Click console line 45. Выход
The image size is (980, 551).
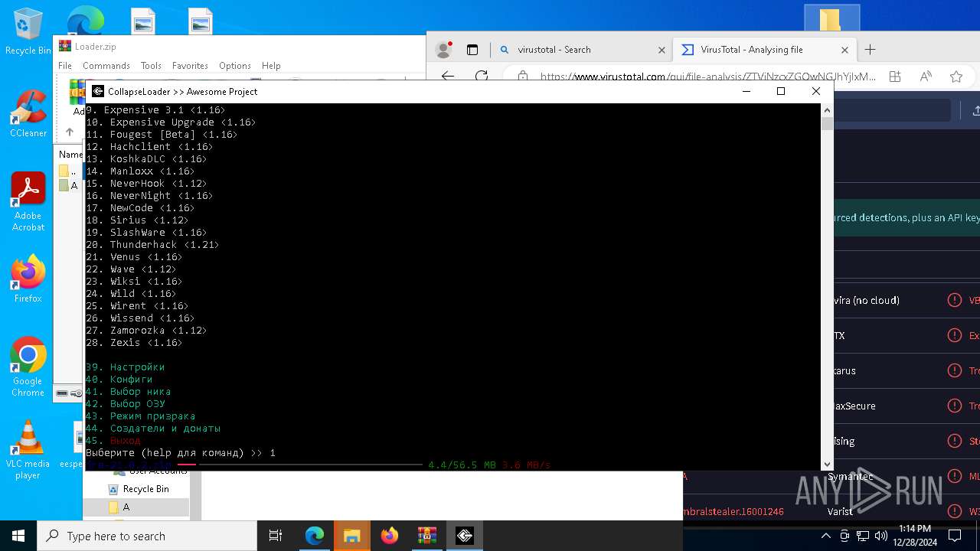(113, 441)
